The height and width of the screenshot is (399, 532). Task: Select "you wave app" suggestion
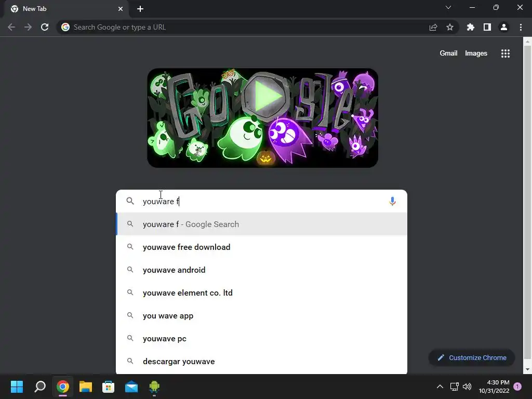[262, 315]
